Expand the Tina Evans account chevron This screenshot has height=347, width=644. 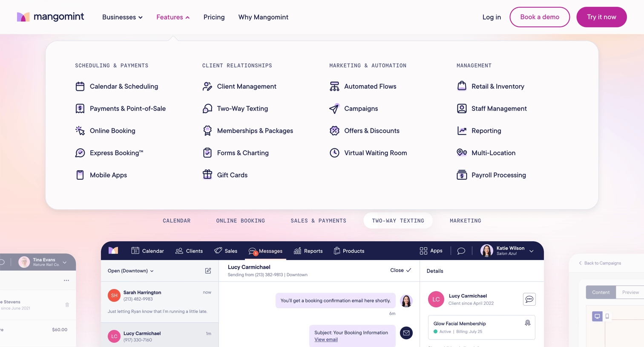click(x=65, y=262)
